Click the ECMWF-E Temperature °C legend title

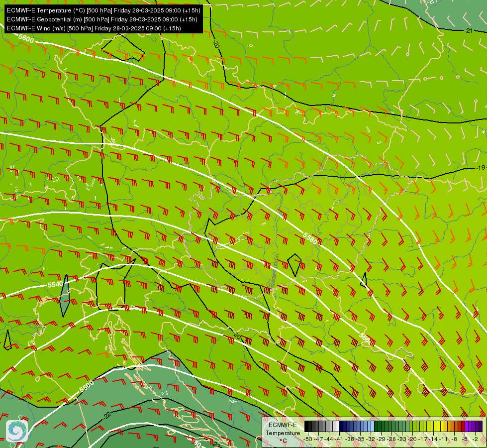pos(283,433)
